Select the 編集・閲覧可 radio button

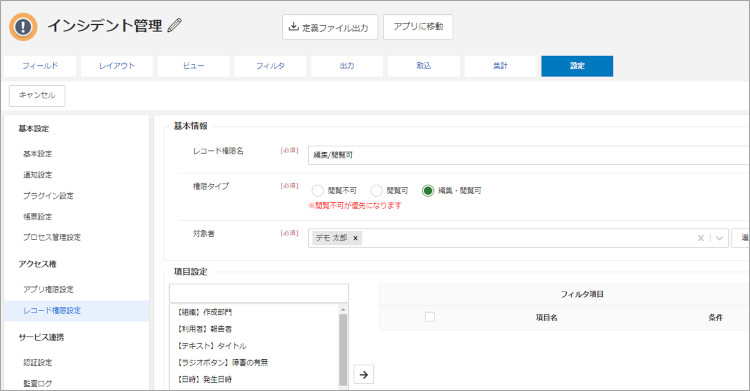tap(428, 191)
